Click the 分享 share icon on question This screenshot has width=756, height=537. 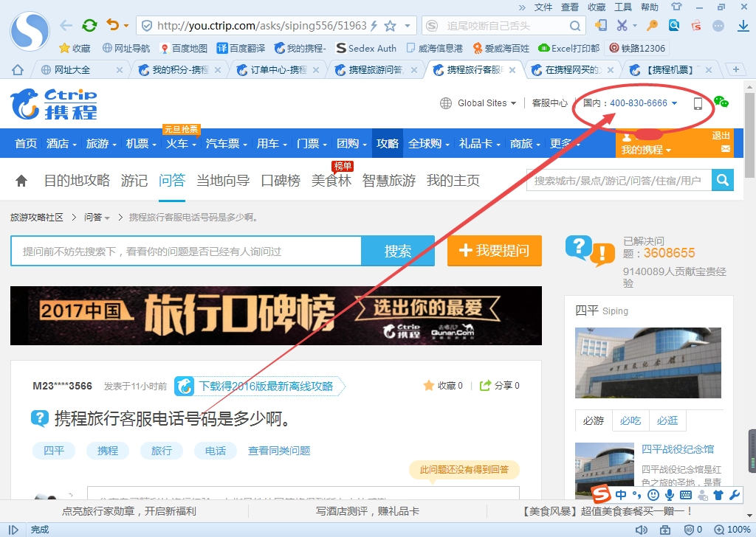[485, 385]
